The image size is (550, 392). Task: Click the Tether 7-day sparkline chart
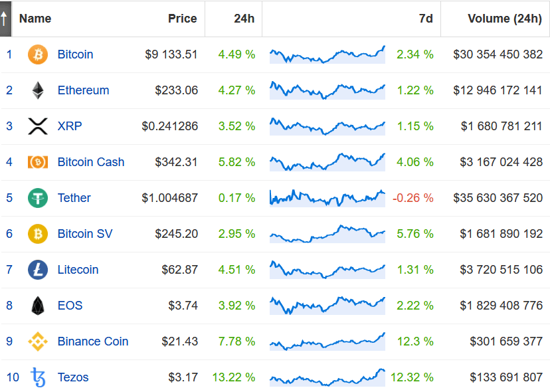click(x=327, y=198)
